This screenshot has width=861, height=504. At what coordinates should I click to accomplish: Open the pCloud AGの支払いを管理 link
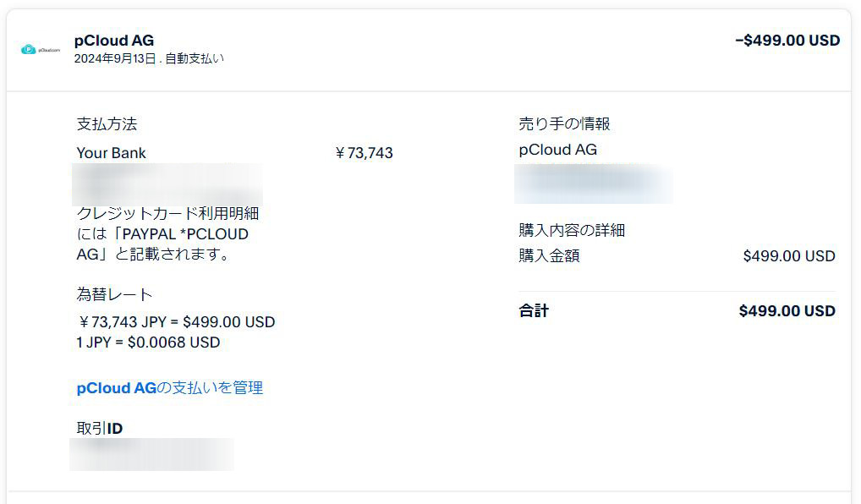tap(170, 388)
